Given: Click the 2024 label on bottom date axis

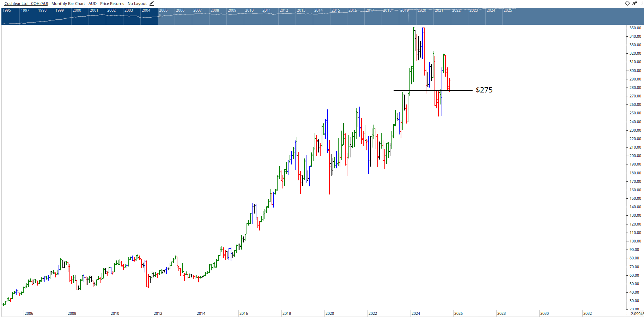Looking at the screenshot, I should click(416, 313).
